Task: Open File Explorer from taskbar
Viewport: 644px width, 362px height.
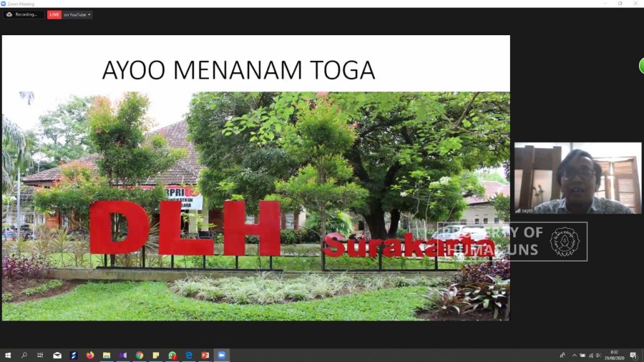Action: [x=106, y=355]
